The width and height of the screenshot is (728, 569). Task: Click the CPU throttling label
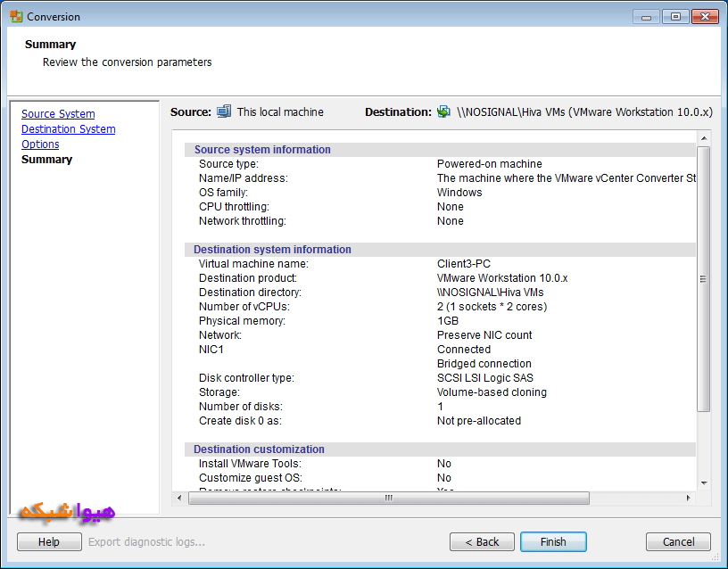(x=234, y=207)
